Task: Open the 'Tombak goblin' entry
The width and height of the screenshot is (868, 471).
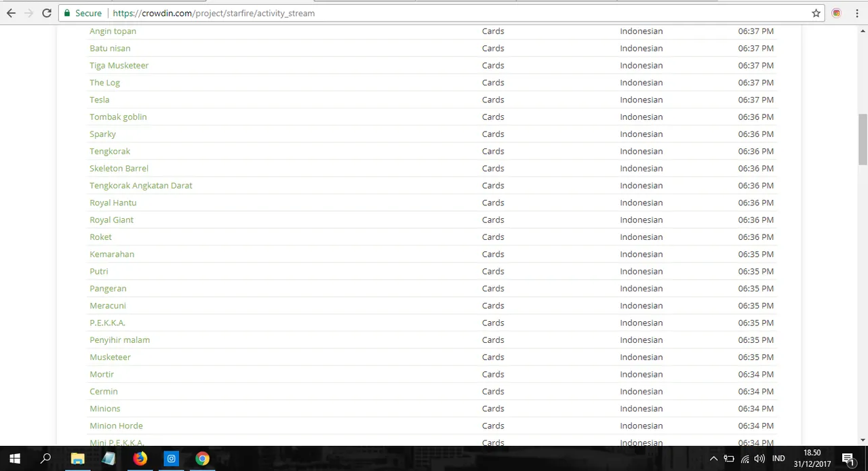Action: point(118,117)
